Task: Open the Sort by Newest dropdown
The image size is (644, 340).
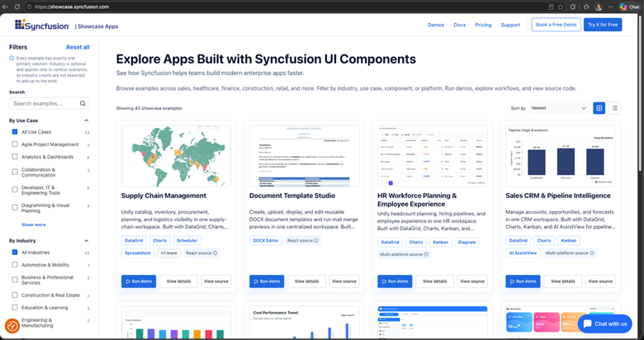Action: (559, 108)
